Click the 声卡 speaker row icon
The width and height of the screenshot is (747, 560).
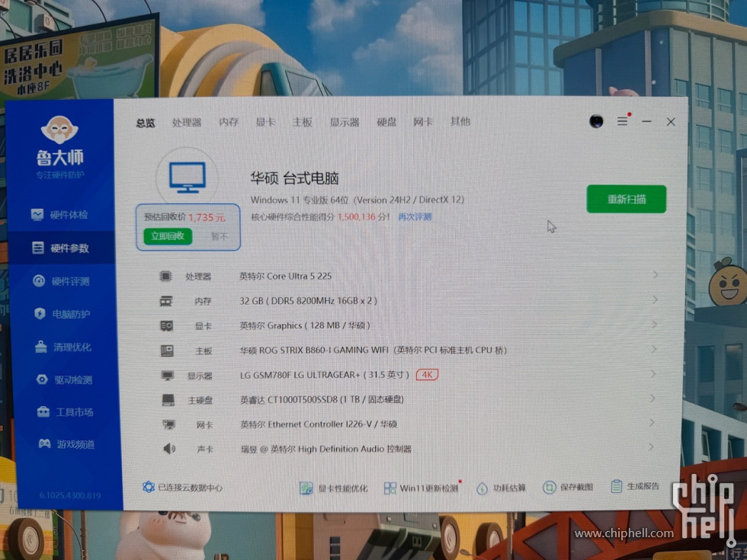pyautogui.click(x=169, y=449)
